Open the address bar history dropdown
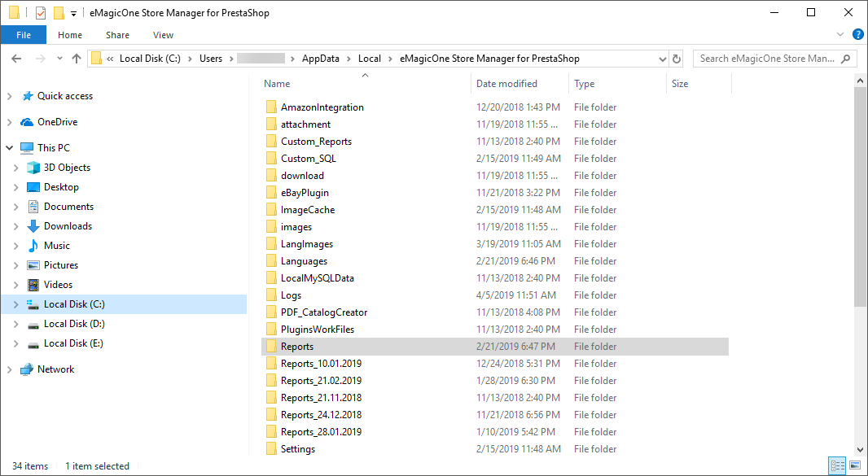This screenshot has width=868, height=476. point(663,59)
